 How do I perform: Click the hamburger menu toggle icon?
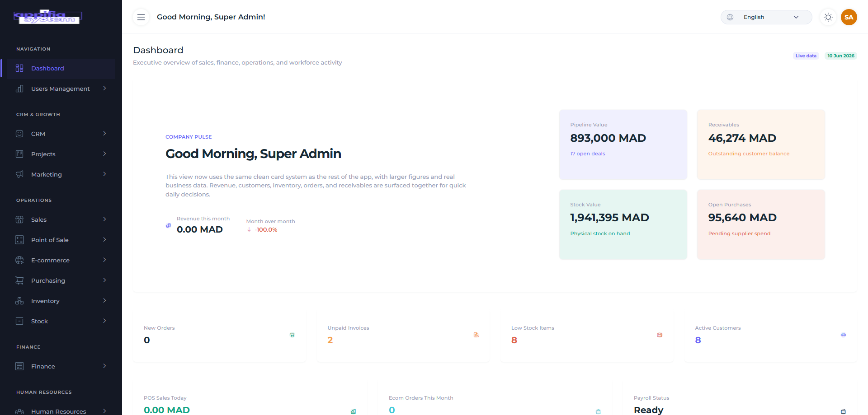click(x=141, y=17)
